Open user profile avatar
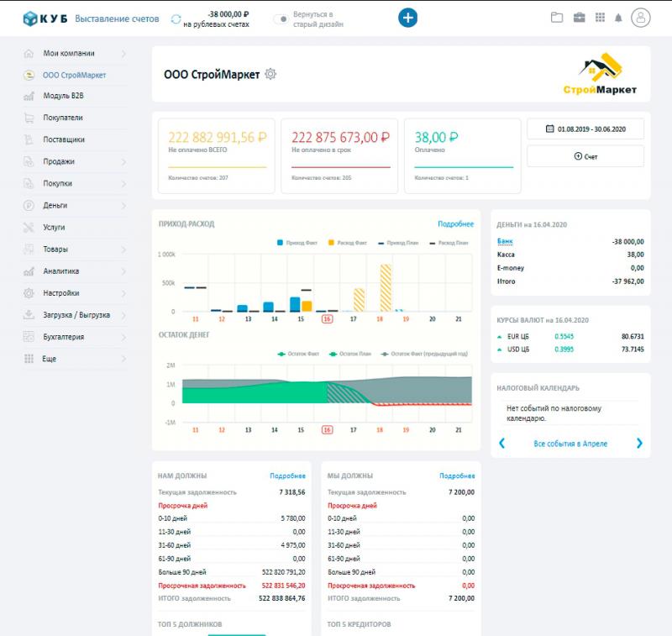The height and width of the screenshot is (636, 672). pyautogui.click(x=641, y=17)
